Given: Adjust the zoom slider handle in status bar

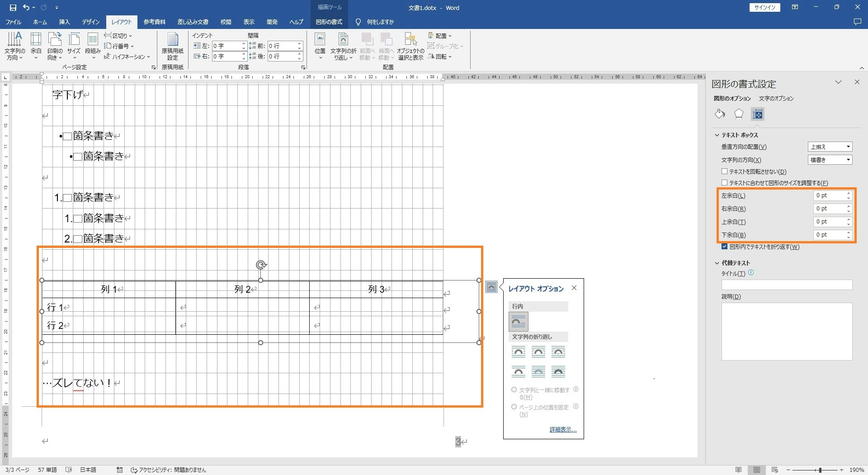Looking at the screenshot, I should [x=820, y=470].
